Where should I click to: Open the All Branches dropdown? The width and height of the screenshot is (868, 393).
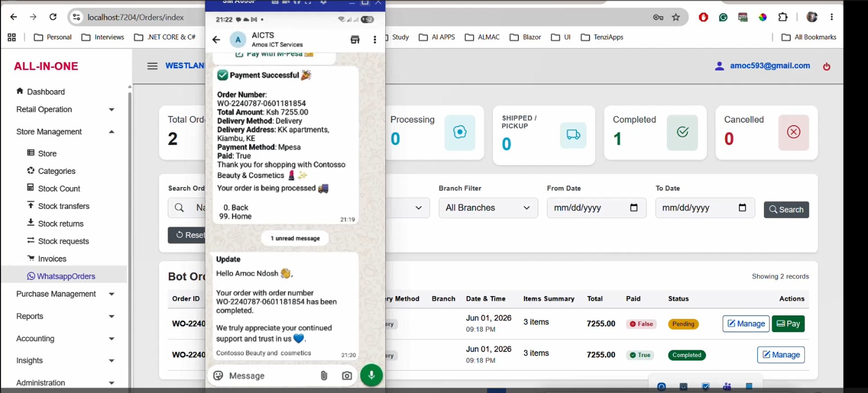pos(488,208)
